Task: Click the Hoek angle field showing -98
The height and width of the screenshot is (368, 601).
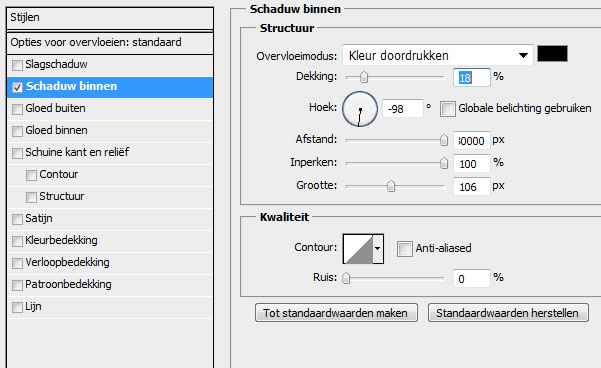Action: (x=403, y=109)
